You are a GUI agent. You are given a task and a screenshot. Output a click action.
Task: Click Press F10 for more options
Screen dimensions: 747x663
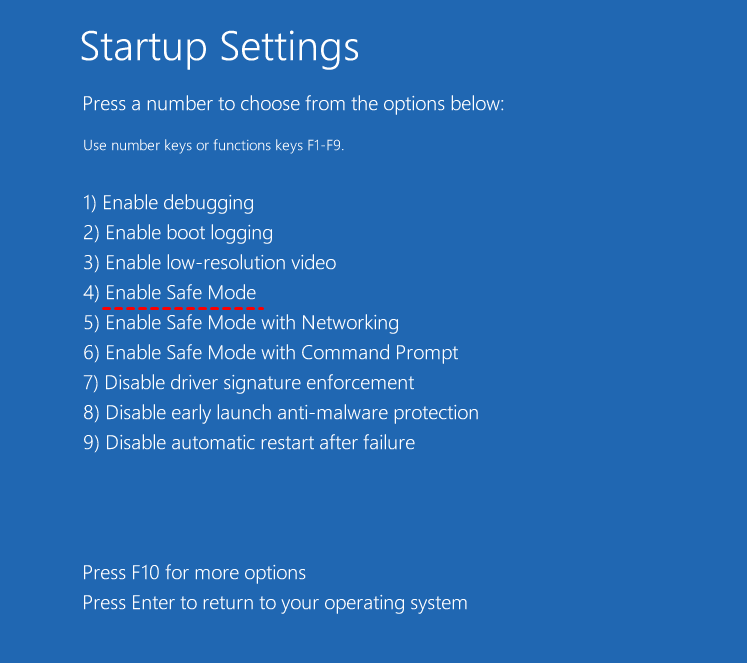click(194, 573)
